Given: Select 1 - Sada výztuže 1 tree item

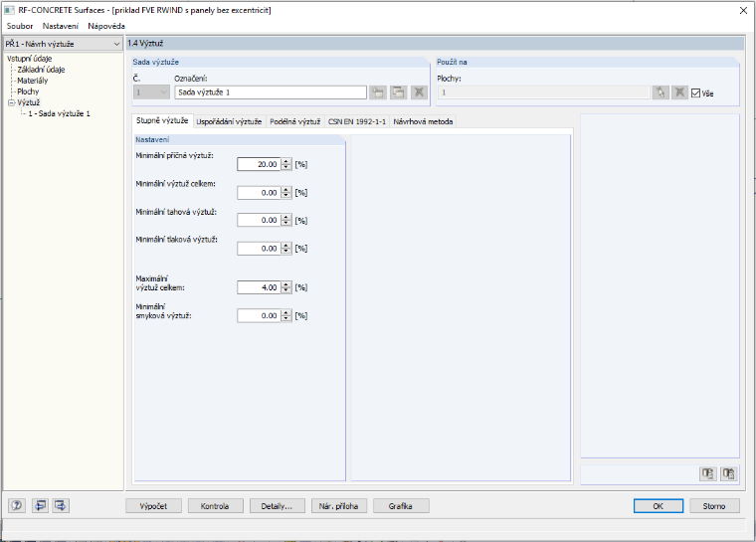Looking at the screenshot, I should pyautogui.click(x=59, y=113).
